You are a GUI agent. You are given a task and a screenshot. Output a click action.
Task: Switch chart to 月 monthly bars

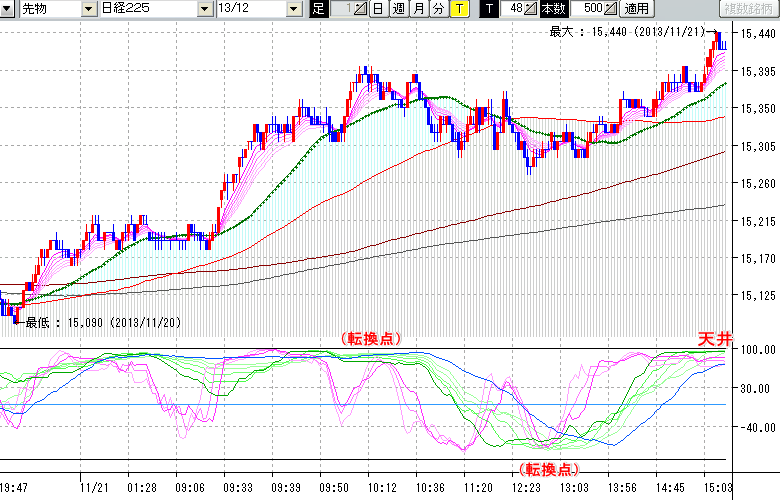tap(418, 9)
